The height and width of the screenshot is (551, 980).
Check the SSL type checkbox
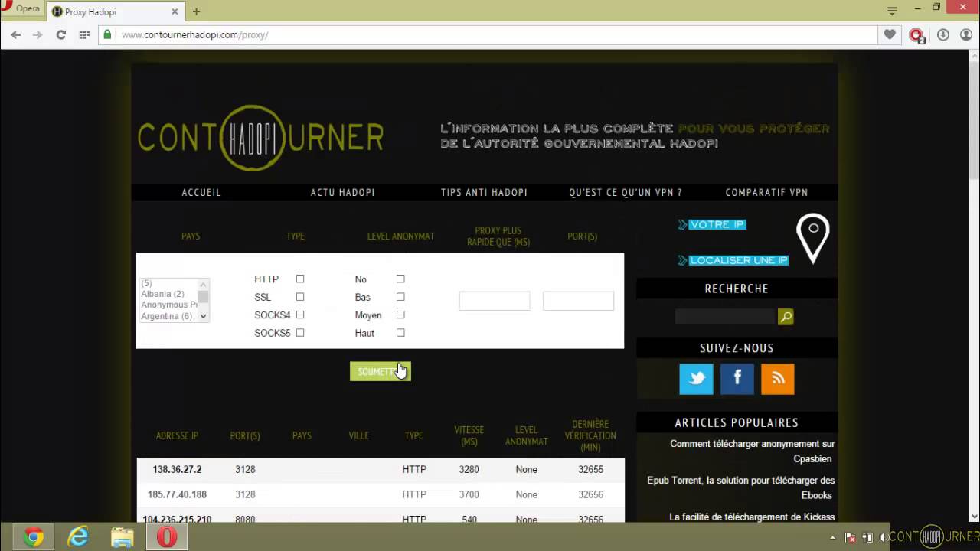click(300, 297)
